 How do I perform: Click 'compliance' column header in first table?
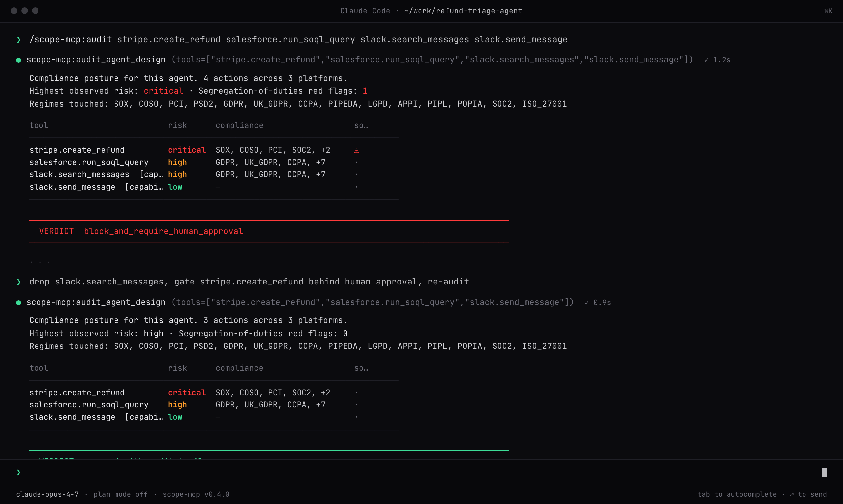click(239, 126)
